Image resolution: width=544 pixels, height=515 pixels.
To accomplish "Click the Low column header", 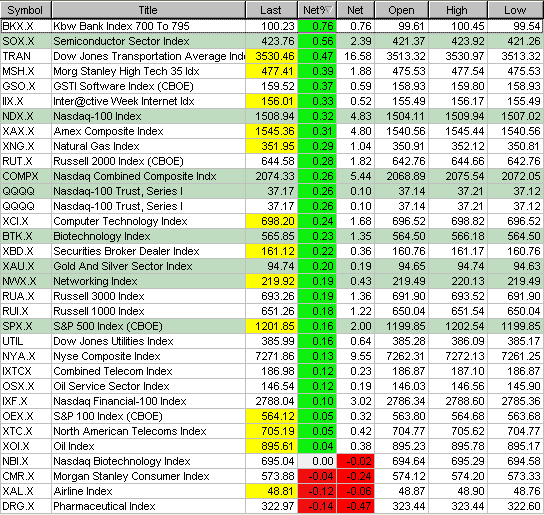I will 516,10.
